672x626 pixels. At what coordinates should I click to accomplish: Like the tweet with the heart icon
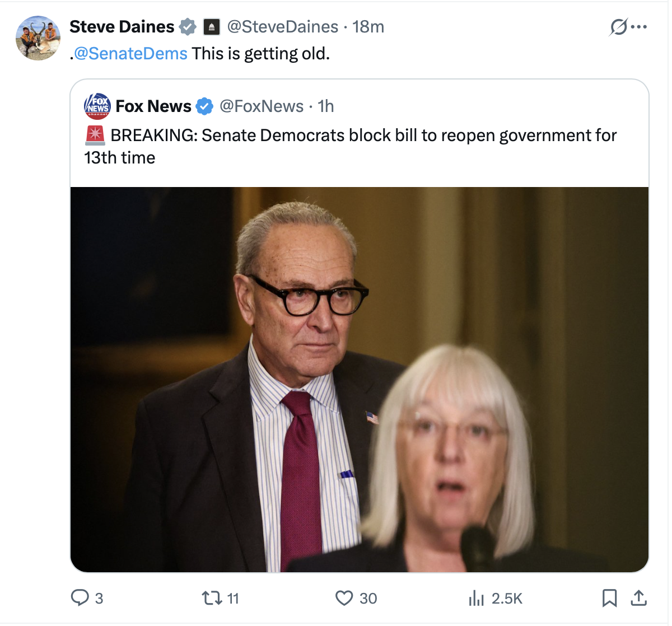(344, 598)
